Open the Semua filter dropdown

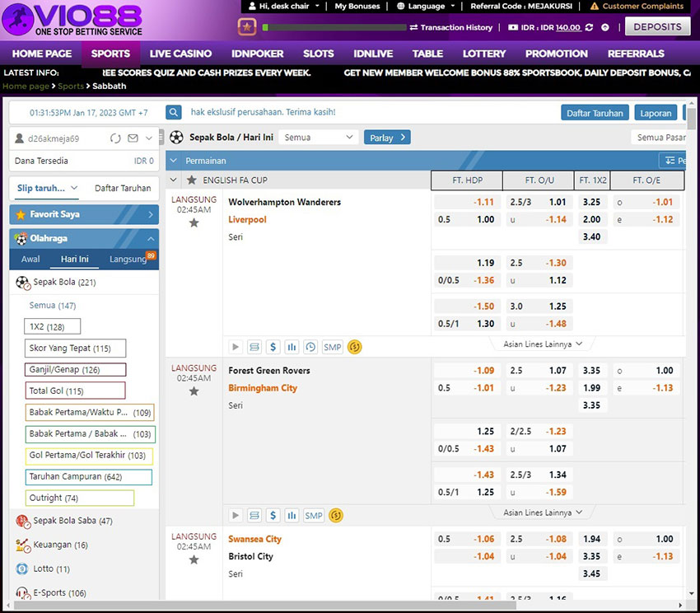click(318, 138)
